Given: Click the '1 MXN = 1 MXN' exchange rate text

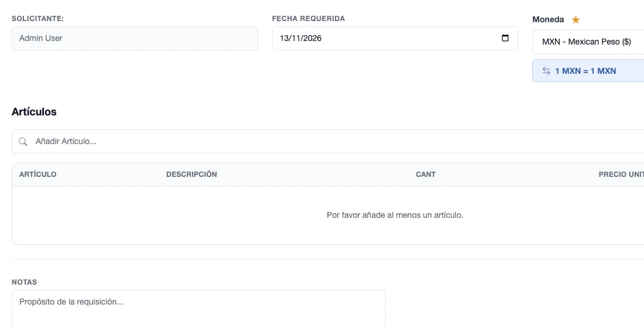Looking at the screenshot, I should tap(585, 71).
